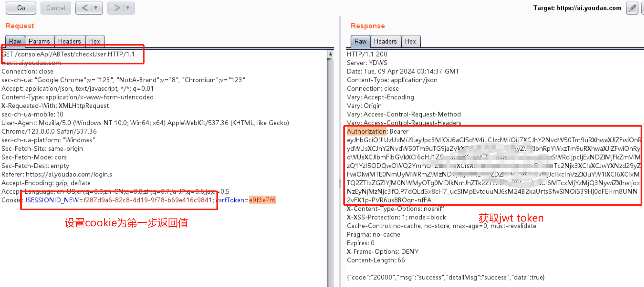The width and height of the screenshot is (644, 287).
Task: Click the Referer https://ai.youdao.com/login.s line
Action: [57, 174]
